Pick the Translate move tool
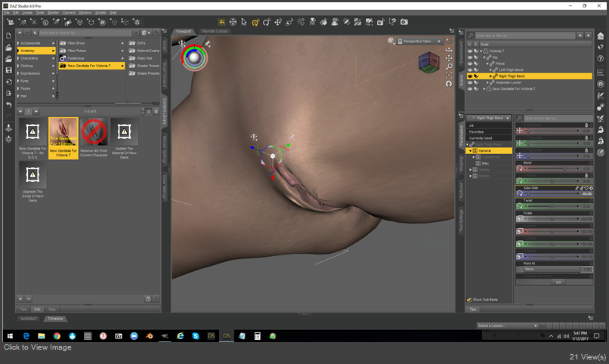The width and height of the screenshot is (609, 364). (x=278, y=22)
